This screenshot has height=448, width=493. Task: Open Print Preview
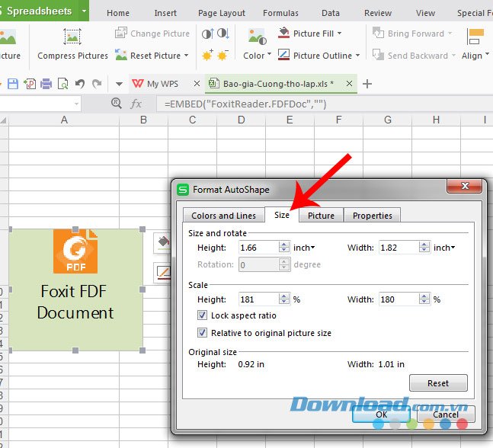click(x=63, y=84)
